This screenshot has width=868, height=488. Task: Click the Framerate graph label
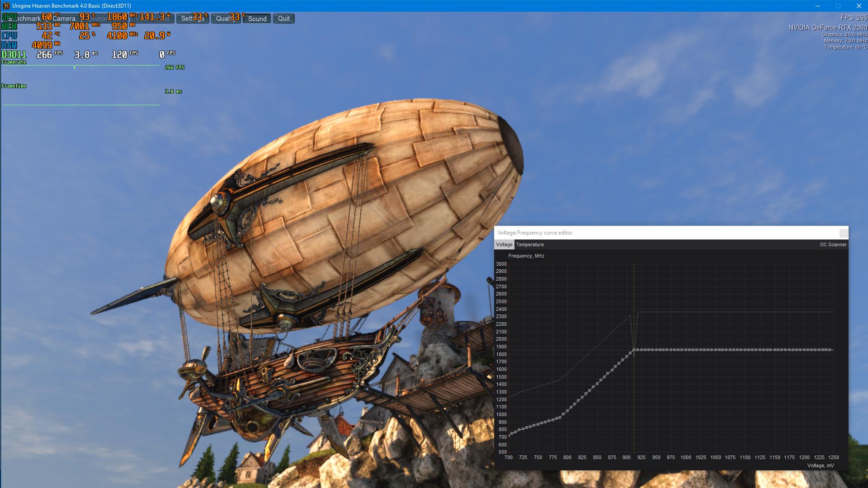(14, 62)
